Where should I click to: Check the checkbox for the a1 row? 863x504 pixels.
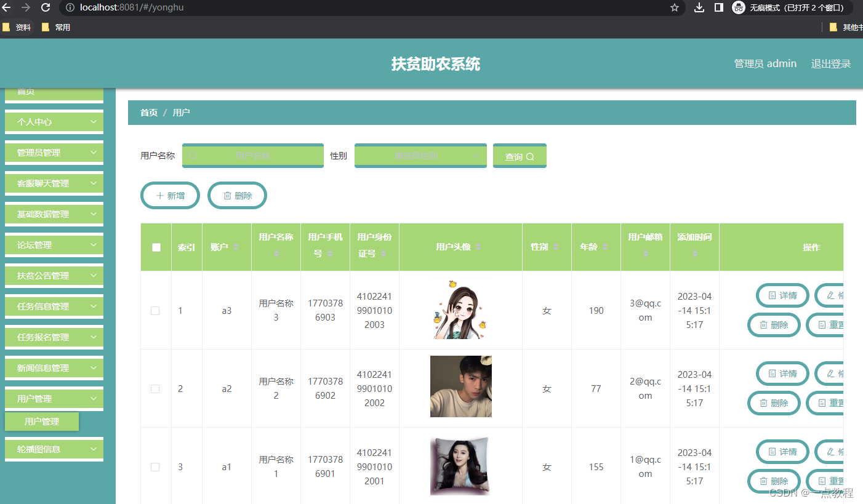point(155,467)
